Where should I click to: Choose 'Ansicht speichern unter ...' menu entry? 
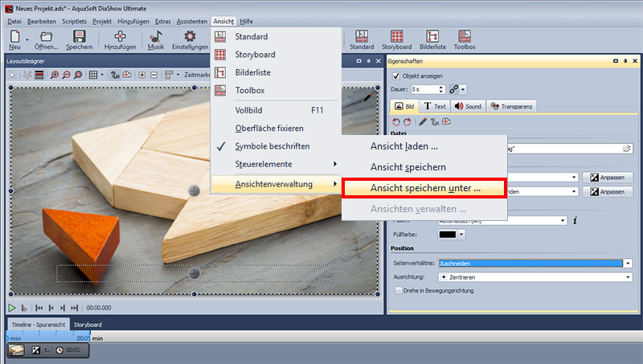pyautogui.click(x=424, y=188)
